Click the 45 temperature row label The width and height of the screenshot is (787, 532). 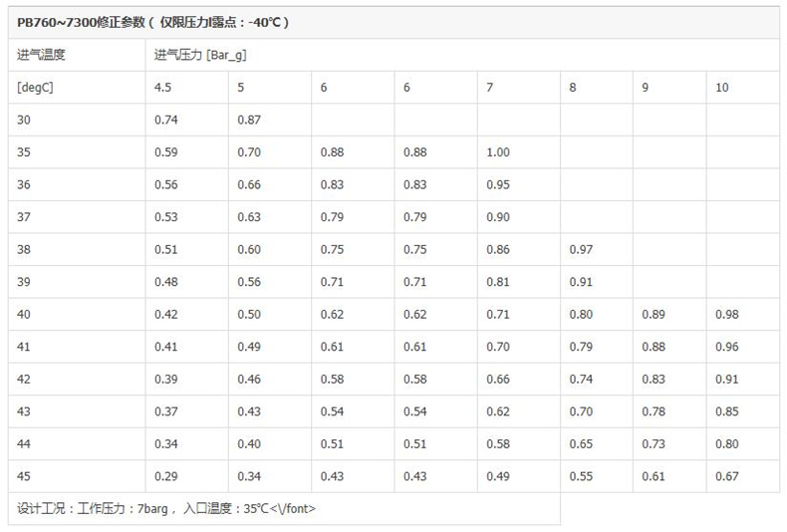coord(24,476)
